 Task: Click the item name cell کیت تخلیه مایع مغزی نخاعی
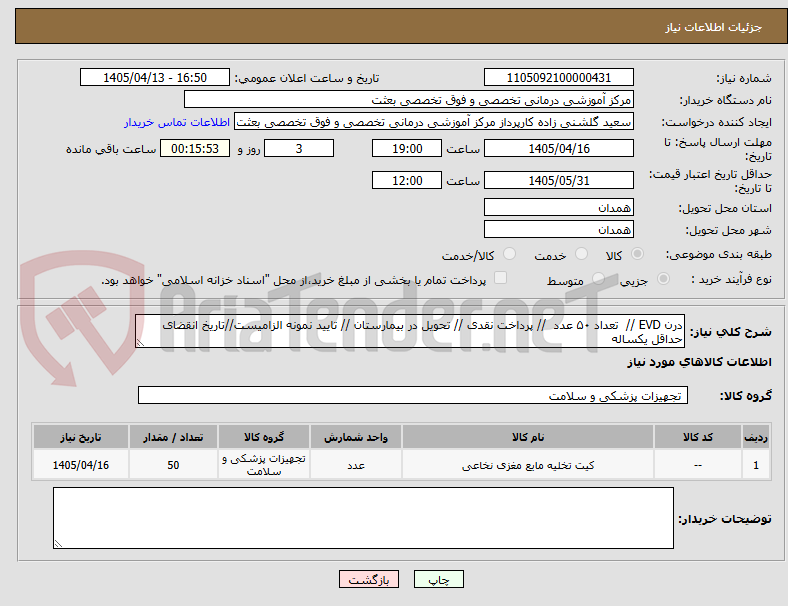(x=528, y=465)
